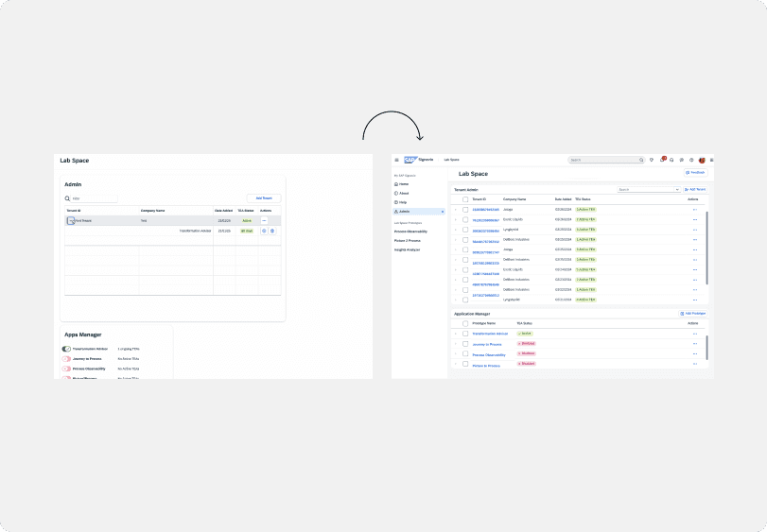Open Journey to Process prototype link
This screenshot has width=767, height=532.
click(x=487, y=344)
